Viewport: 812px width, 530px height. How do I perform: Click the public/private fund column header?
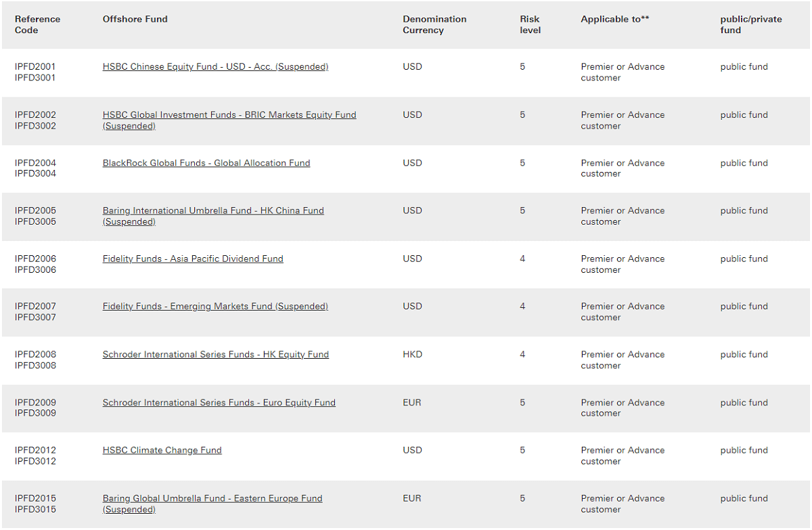coord(750,24)
